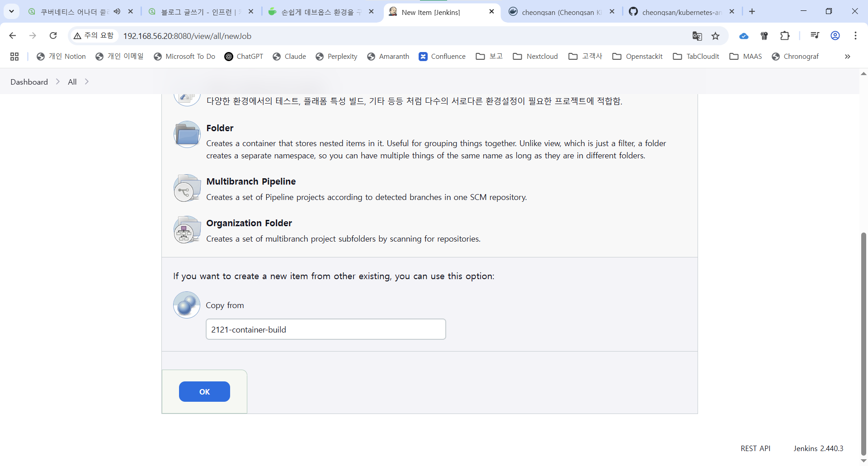Open the Chrome profile avatar
868x466 pixels.
tap(835, 36)
